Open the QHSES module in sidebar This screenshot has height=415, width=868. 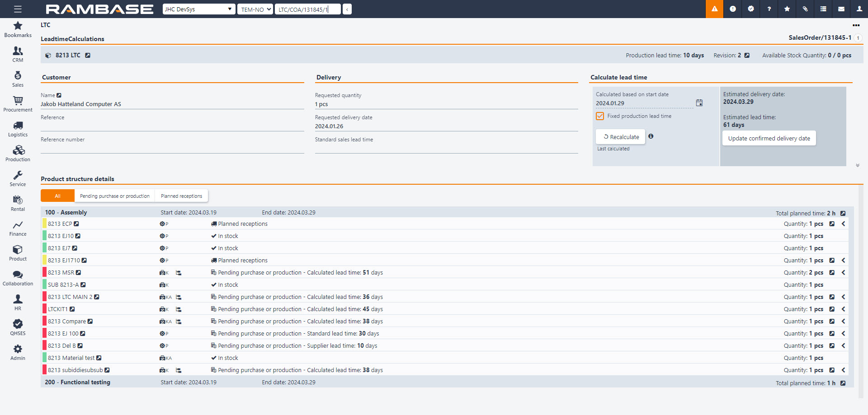[18, 327]
